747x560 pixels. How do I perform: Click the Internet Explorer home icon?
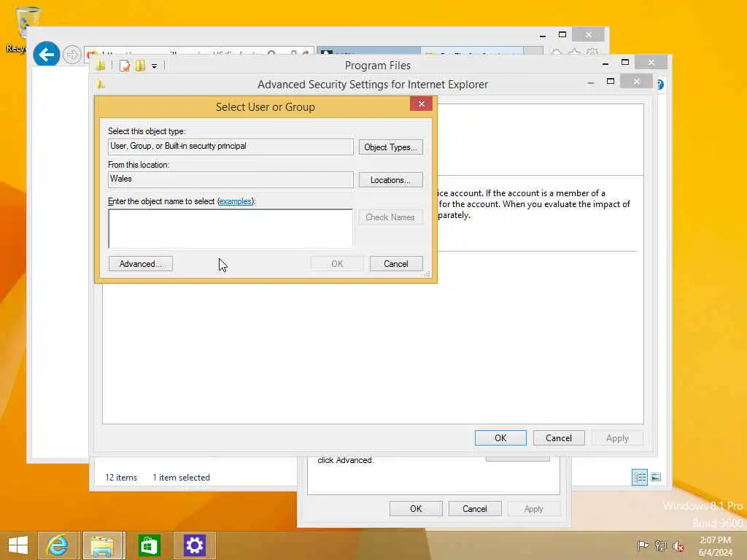pyautogui.click(x=557, y=52)
